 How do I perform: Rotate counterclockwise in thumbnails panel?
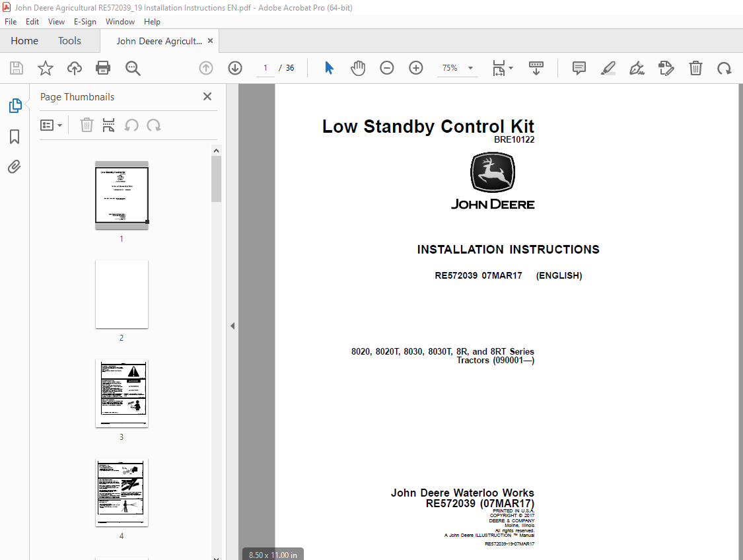click(x=131, y=125)
